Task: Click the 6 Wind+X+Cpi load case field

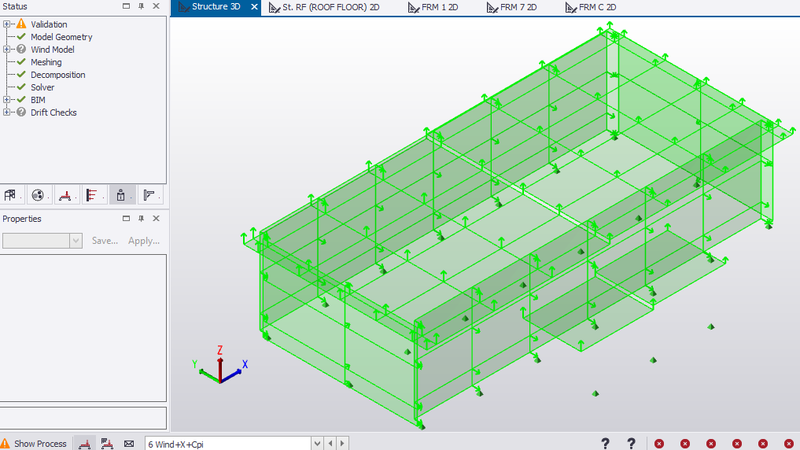Action: coord(228,444)
